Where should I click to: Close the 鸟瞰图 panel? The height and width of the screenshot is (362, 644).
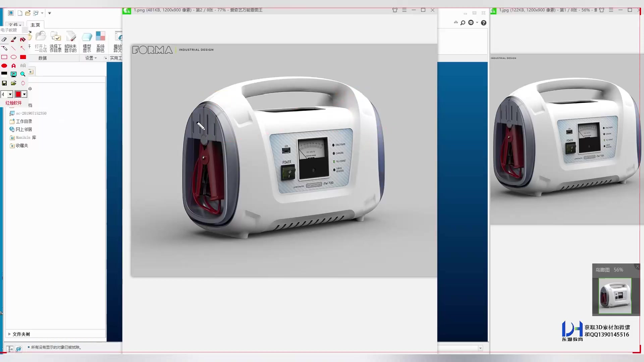638,266
